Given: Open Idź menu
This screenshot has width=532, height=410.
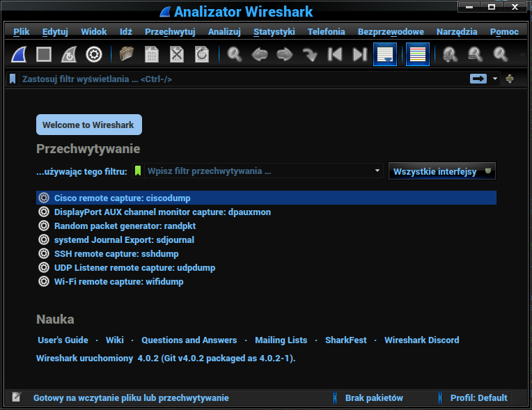Looking at the screenshot, I should [126, 32].
